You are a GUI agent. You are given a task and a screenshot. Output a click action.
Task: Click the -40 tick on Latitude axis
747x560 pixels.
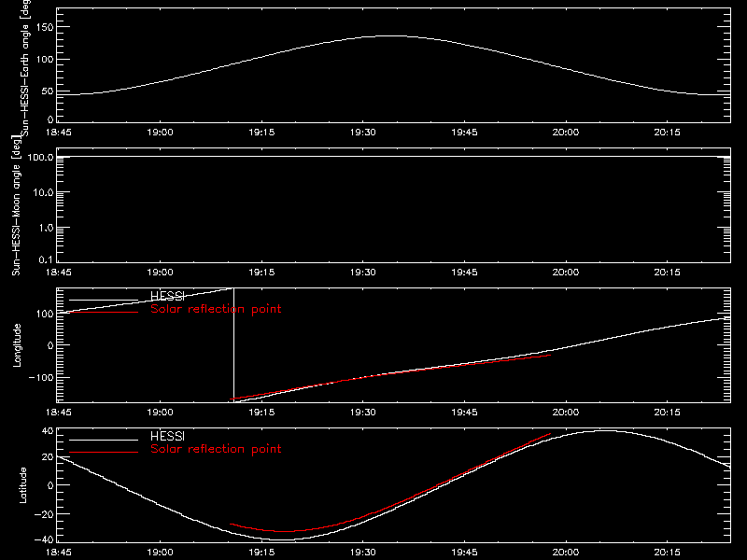tap(44, 539)
